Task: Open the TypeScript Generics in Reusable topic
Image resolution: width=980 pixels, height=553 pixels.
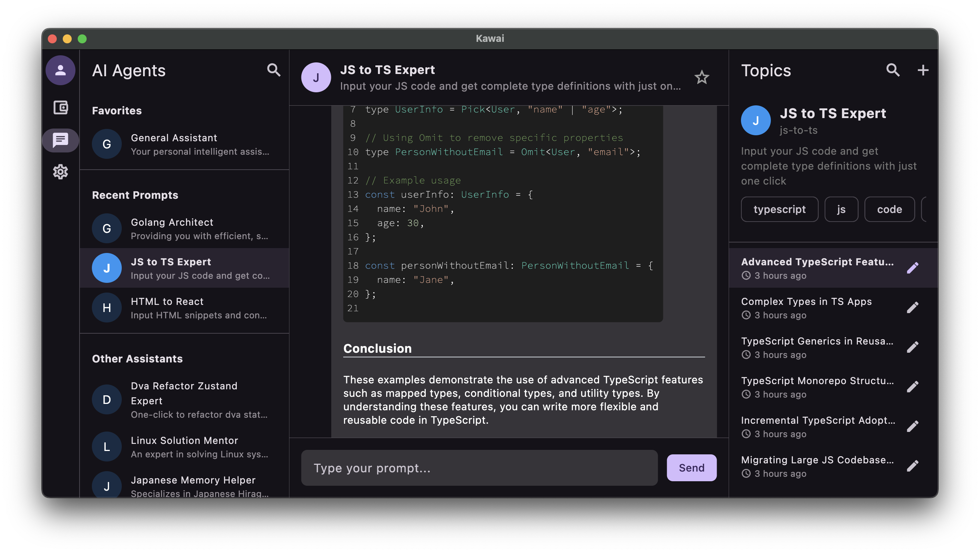Action: click(x=816, y=347)
